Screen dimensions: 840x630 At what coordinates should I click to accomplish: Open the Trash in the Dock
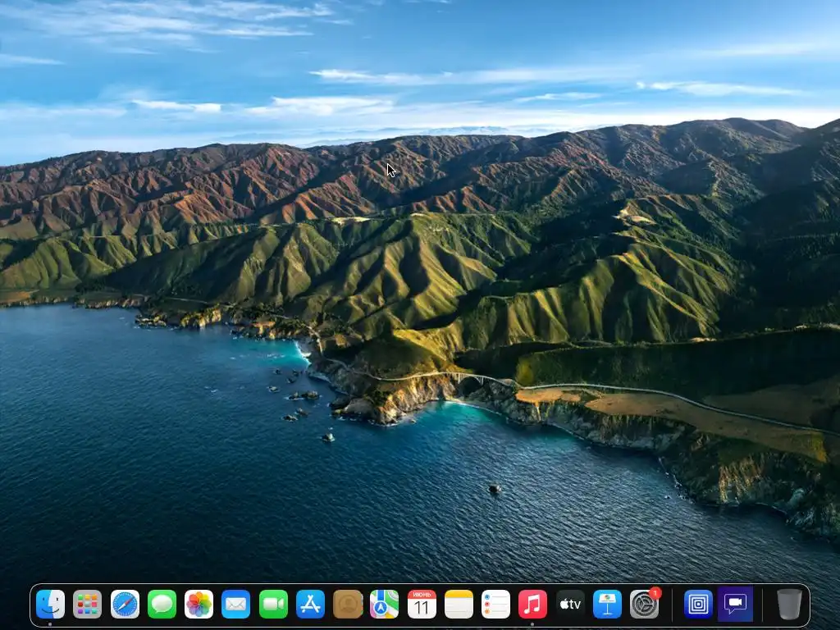pyautogui.click(x=789, y=605)
